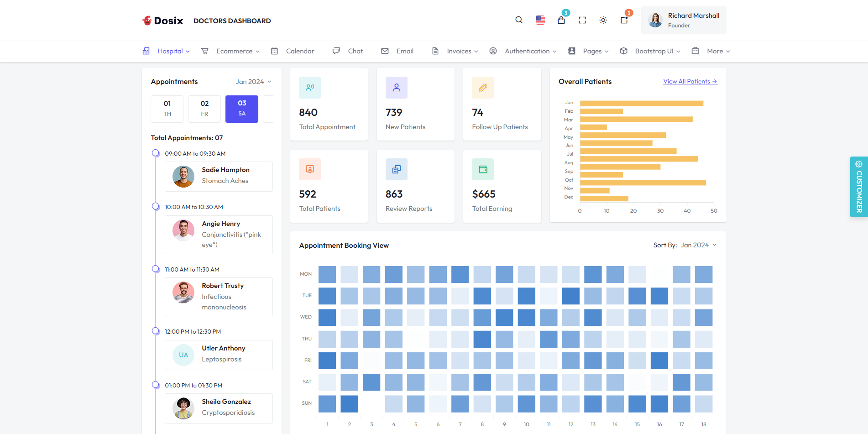Click MON column 1 heatmap cell

coord(327,274)
